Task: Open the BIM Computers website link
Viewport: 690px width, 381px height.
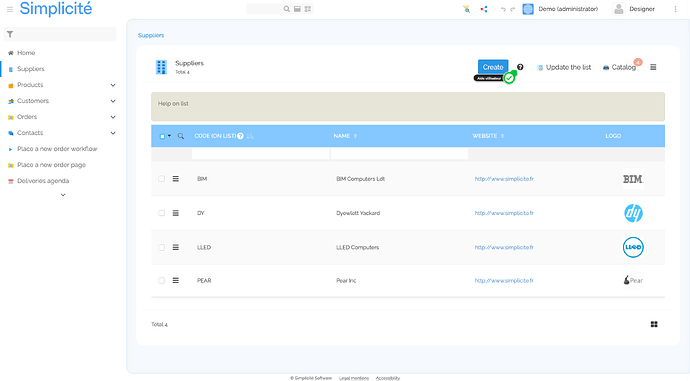Action: click(x=504, y=179)
